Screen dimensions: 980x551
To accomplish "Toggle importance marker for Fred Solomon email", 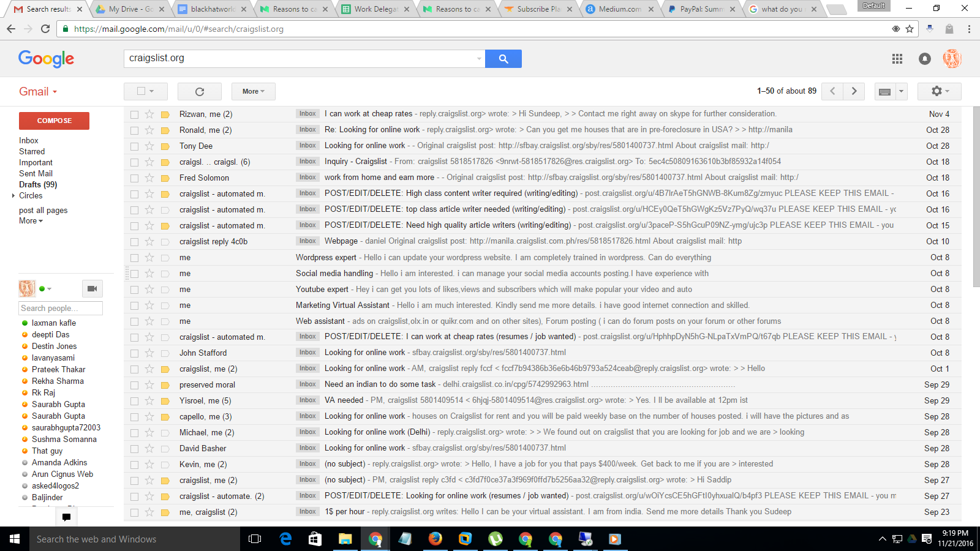I will click(165, 178).
